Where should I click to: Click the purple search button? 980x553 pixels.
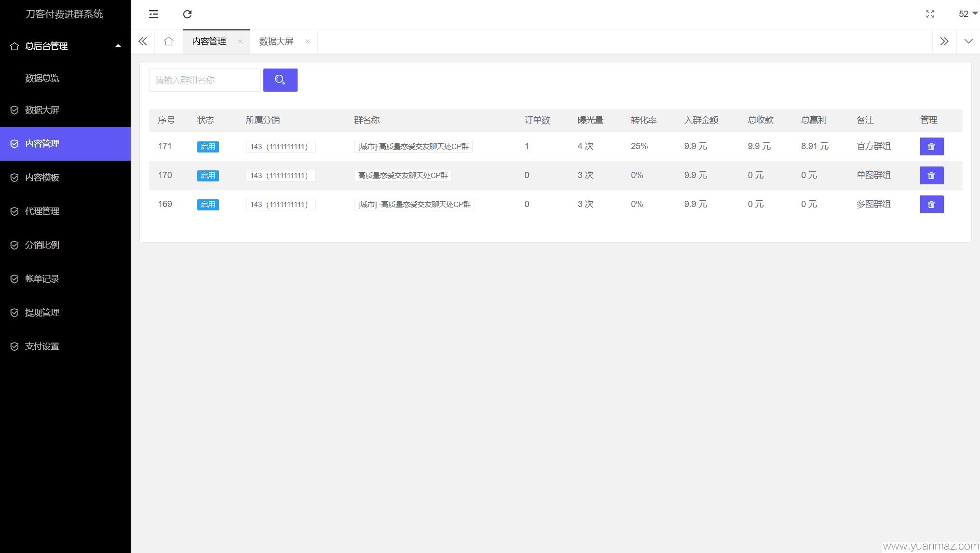point(280,80)
